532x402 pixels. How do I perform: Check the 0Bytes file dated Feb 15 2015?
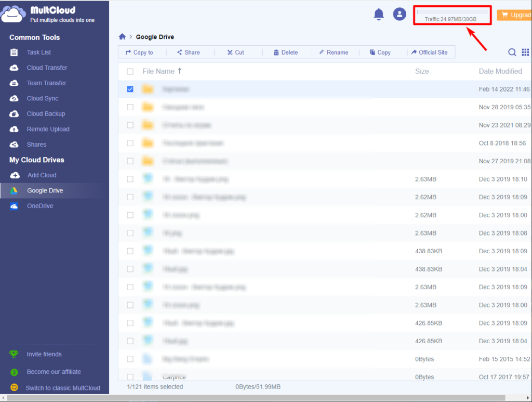pyautogui.click(x=130, y=359)
